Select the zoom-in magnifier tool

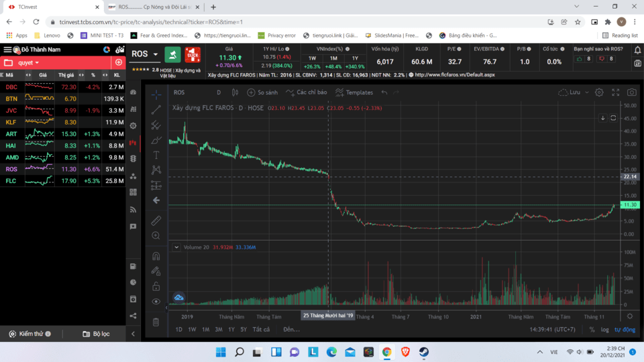[x=156, y=235]
